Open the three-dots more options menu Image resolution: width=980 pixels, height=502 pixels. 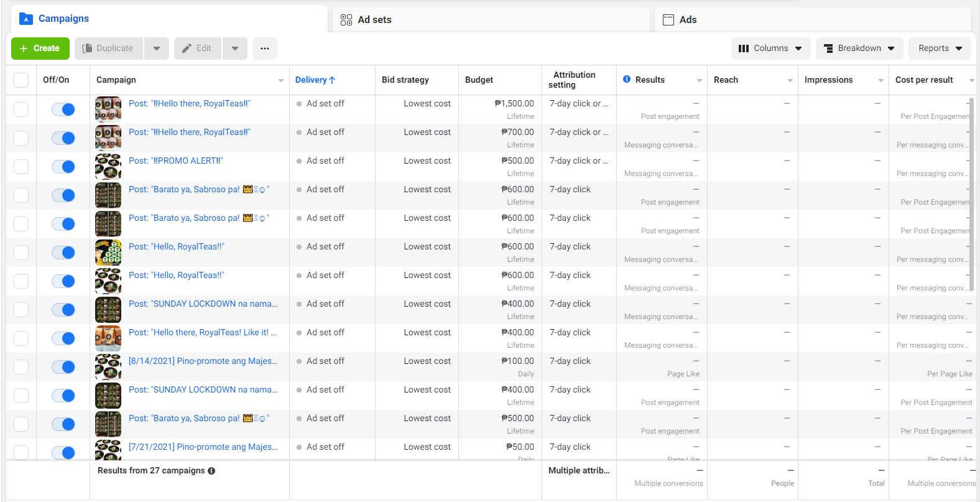point(265,49)
